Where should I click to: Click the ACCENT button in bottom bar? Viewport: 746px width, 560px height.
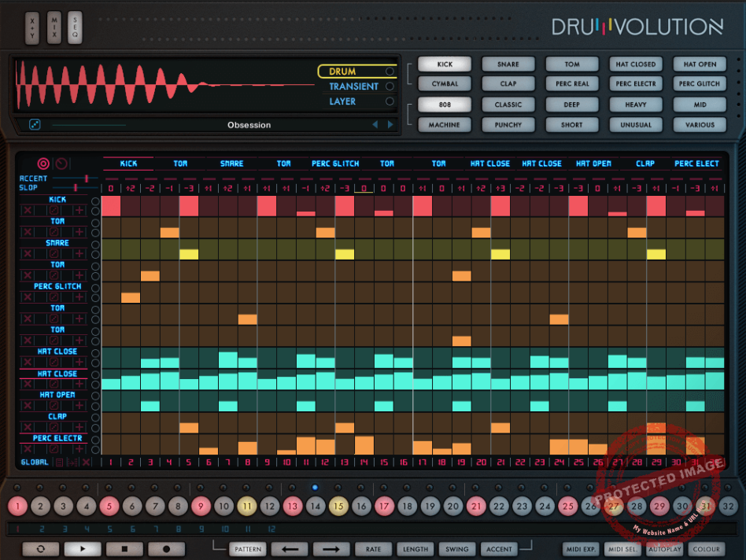point(499,549)
